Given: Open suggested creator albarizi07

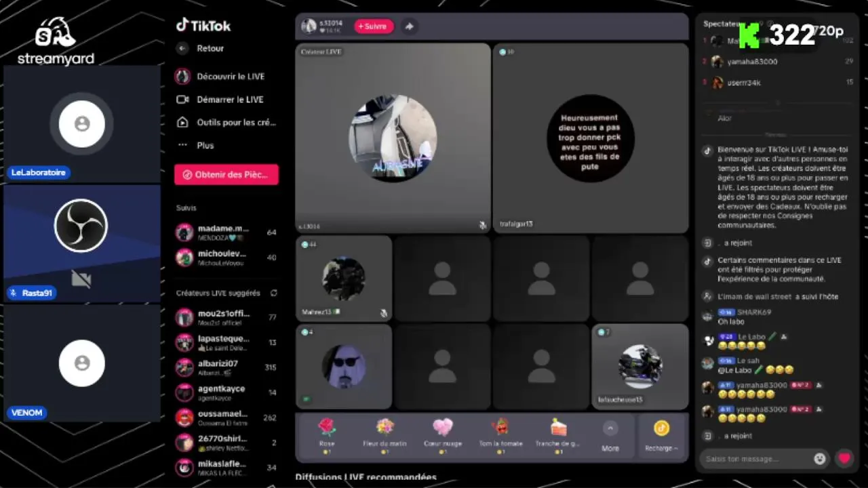Looking at the screenshot, I should pos(226,367).
